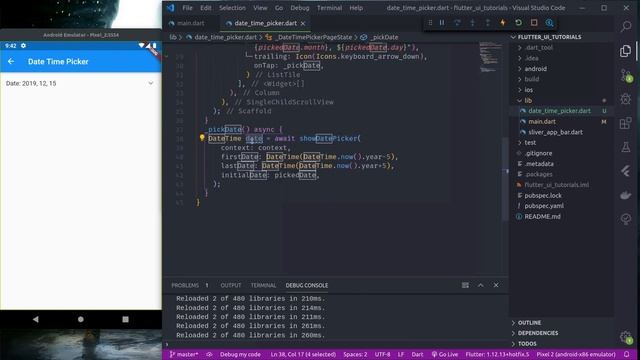The width and height of the screenshot is (640, 360).
Task: Click Go Live in the status bar
Action: pyautogui.click(x=445, y=354)
